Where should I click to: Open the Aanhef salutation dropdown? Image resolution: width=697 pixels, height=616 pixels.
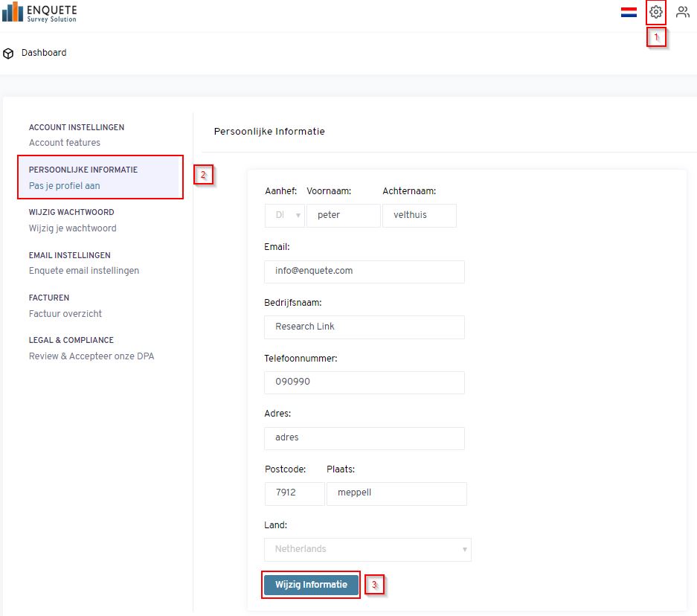click(x=284, y=216)
